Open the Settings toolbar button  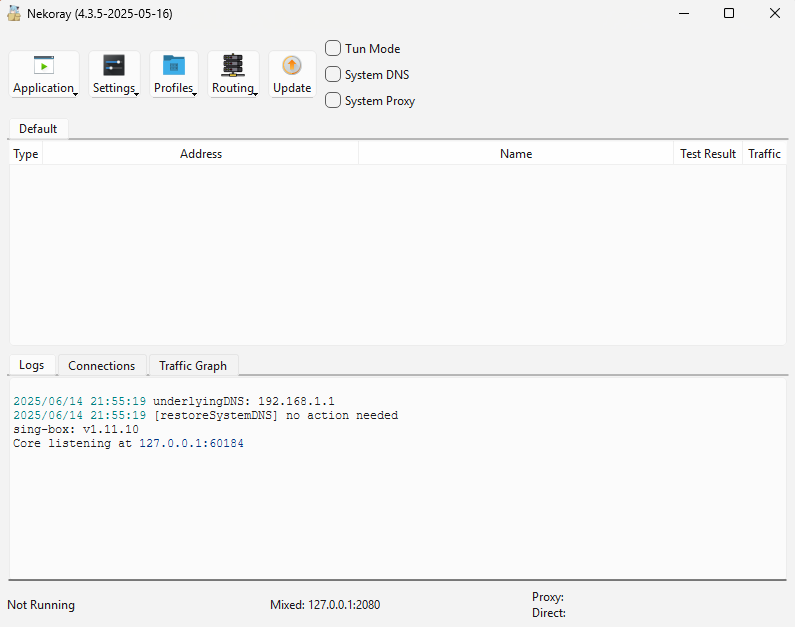114,74
